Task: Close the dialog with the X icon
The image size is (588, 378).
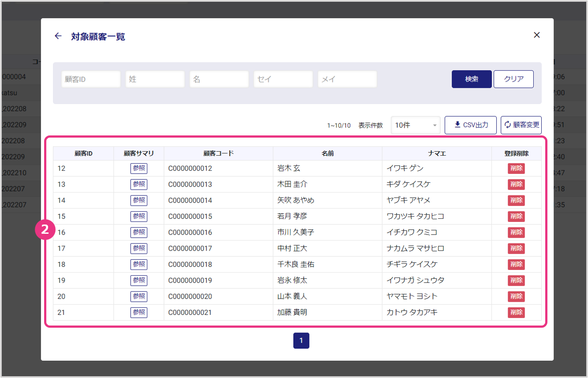Action: coord(536,35)
